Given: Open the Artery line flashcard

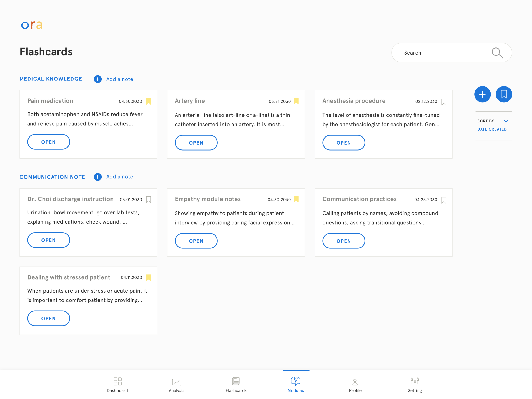Looking at the screenshot, I should (x=196, y=143).
